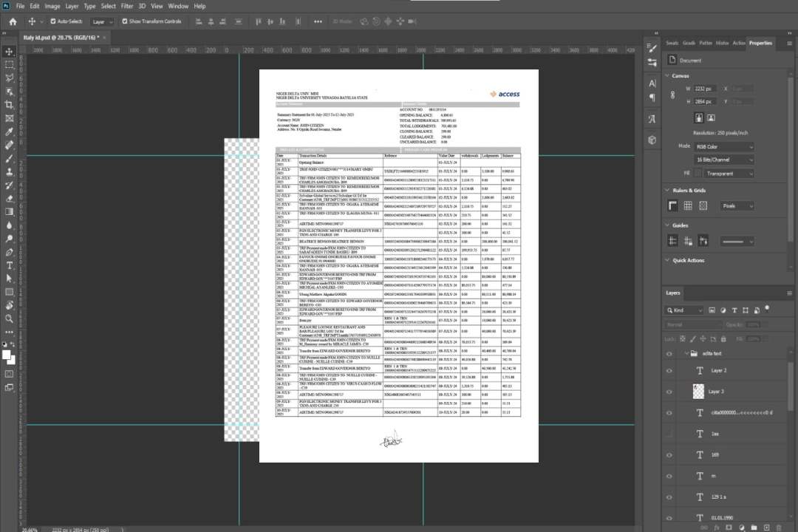This screenshot has height=532, width=798.
Task: Select the History Brush tool
Action: [9, 185]
